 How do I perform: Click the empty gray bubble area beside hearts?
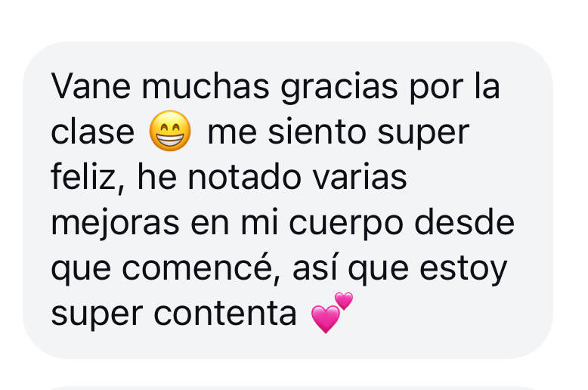[x=450, y=314]
